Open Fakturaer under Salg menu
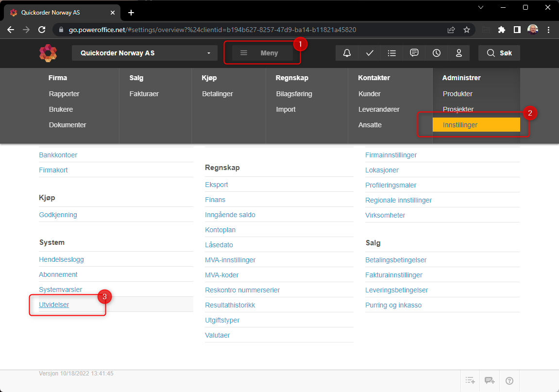The width and height of the screenshot is (559, 392). pyautogui.click(x=144, y=94)
